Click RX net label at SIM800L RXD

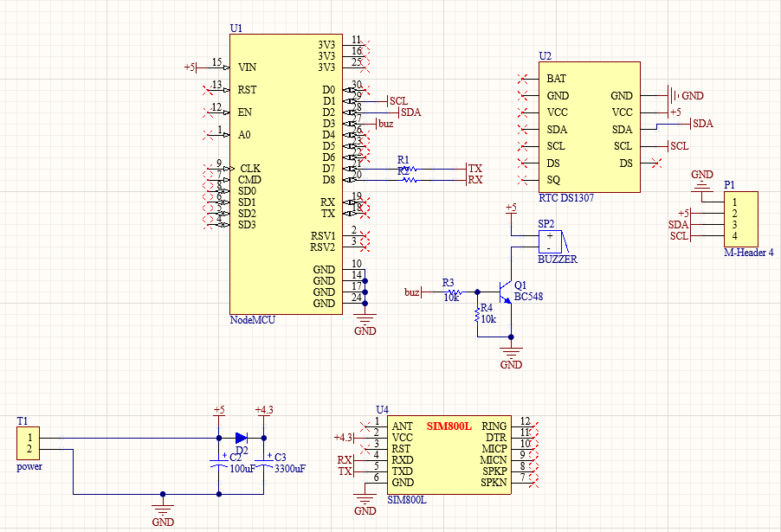coord(345,460)
